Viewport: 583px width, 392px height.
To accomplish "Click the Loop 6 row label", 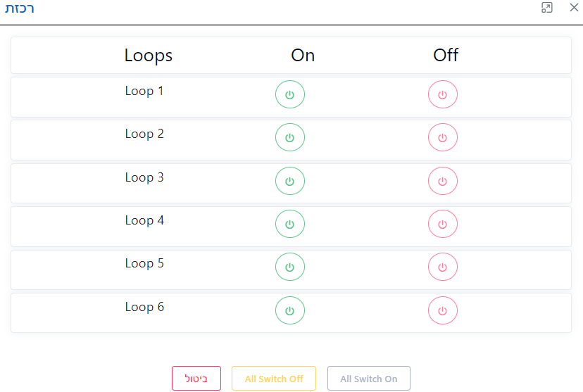I will 144,307.
